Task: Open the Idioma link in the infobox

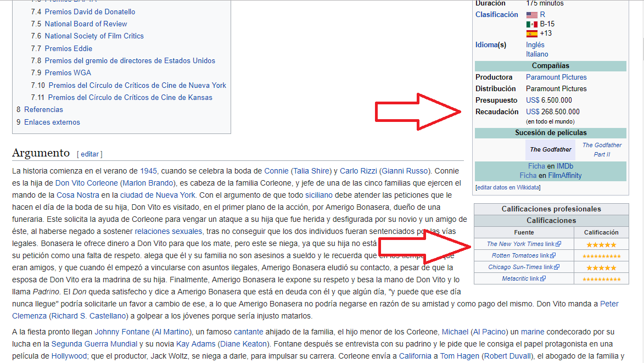Action: (486, 45)
